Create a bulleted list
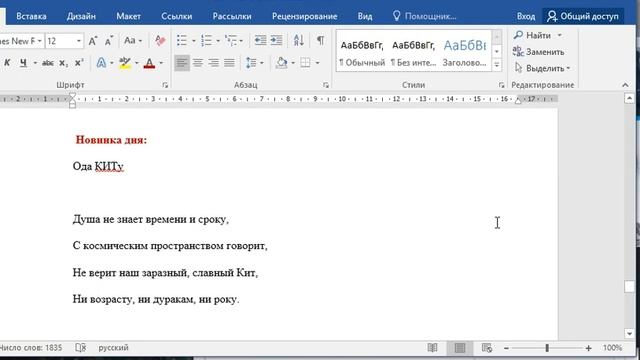 tap(182, 40)
